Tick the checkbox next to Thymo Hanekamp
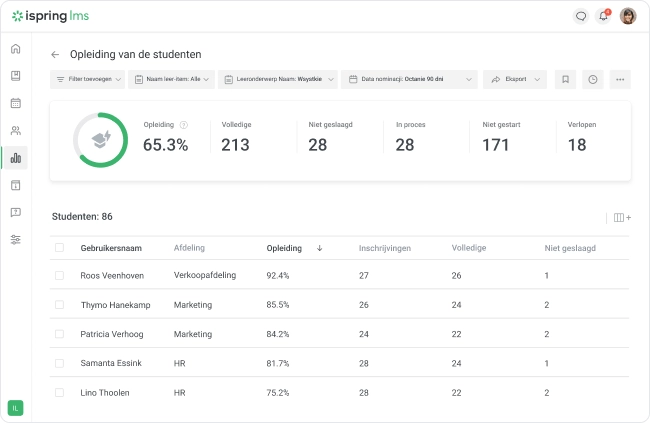The height and width of the screenshot is (423, 650). (x=59, y=305)
